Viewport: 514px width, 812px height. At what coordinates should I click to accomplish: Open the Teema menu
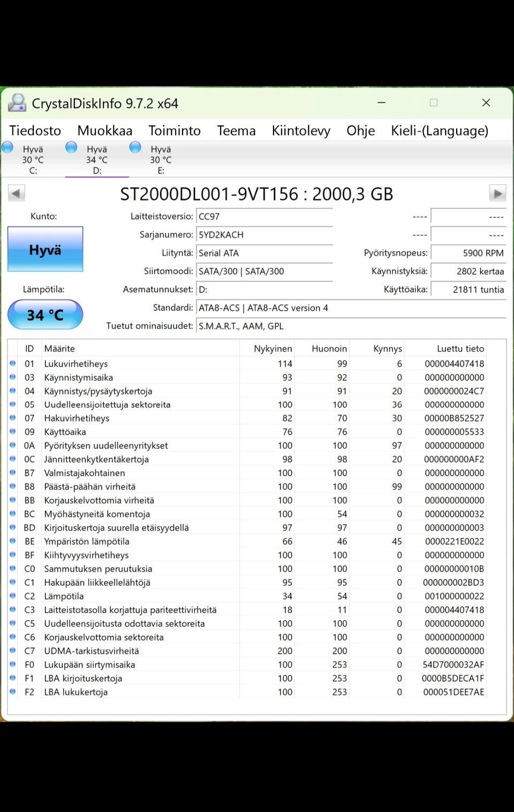236,131
